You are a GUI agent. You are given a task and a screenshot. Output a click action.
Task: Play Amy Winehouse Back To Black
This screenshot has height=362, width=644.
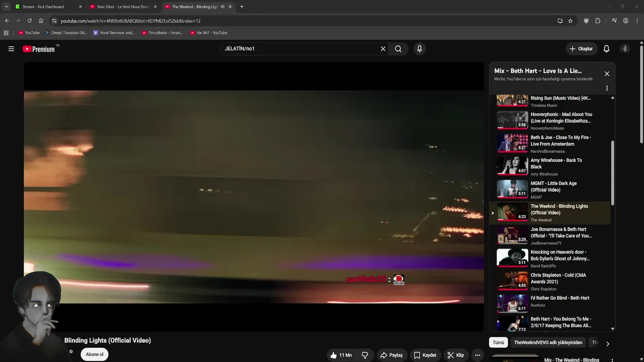coord(550,167)
